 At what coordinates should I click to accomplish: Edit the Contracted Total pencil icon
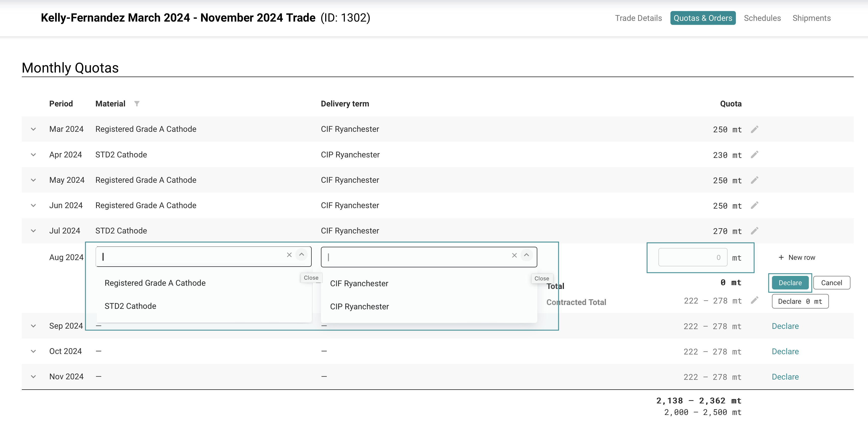pyautogui.click(x=754, y=300)
